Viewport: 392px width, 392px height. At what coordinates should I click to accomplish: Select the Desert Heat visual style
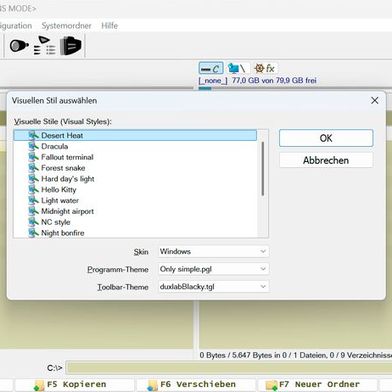[x=135, y=135]
